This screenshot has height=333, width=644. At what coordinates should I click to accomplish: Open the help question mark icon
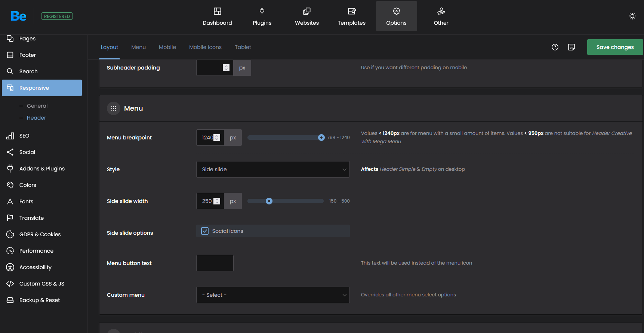click(x=555, y=47)
